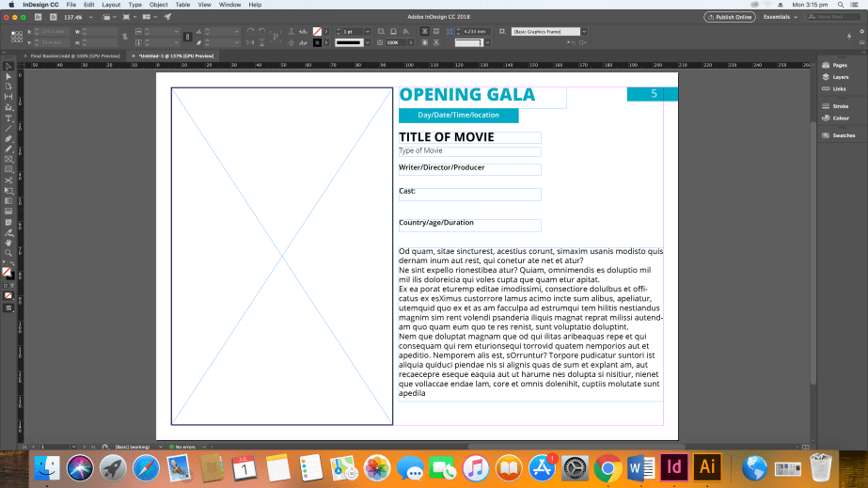Select the Note tool

point(8,223)
